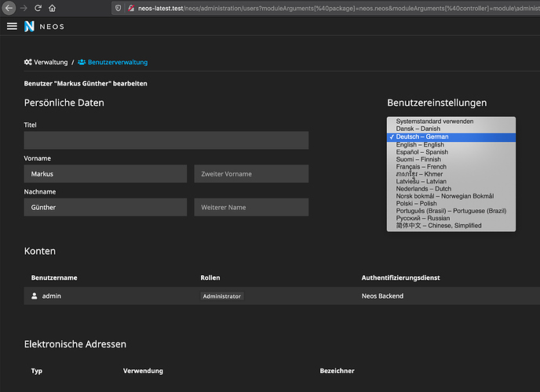
Task: Reload the page
Action: click(38, 8)
